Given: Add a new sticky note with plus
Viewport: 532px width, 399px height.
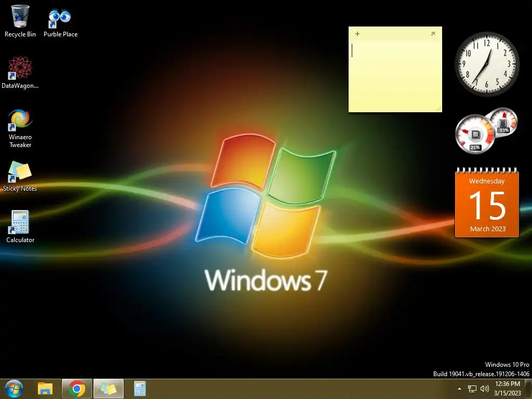Looking at the screenshot, I should [357, 34].
